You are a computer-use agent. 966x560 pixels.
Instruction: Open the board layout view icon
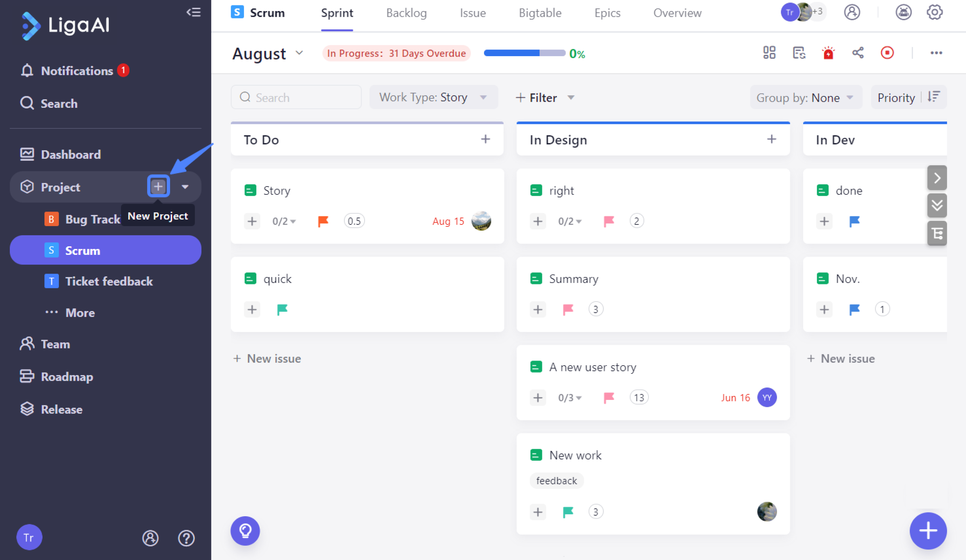pyautogui.click(x=769, y=53)
